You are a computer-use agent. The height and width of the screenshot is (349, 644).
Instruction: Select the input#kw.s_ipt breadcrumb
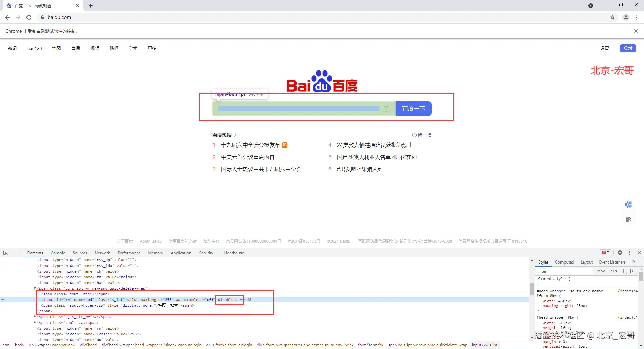(x=485, y=345)
